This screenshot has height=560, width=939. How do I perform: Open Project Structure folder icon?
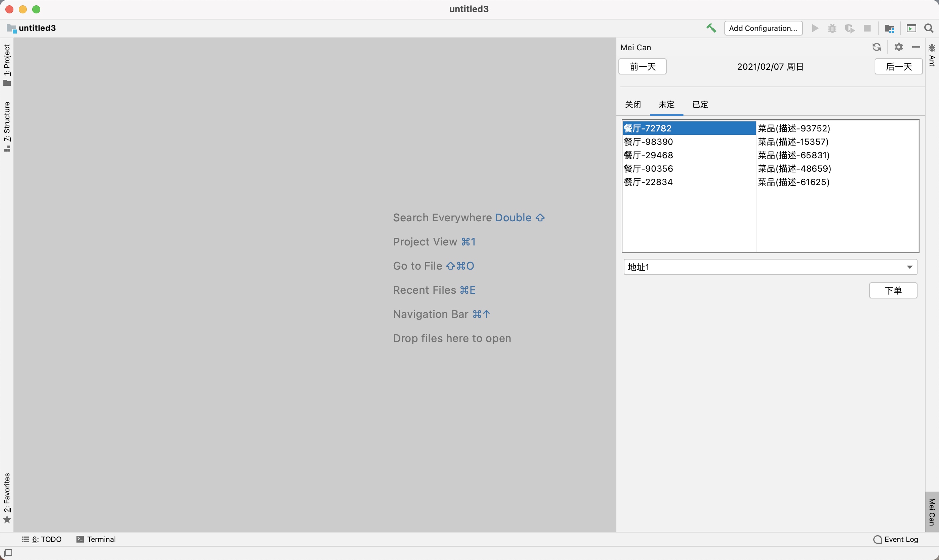889,28
